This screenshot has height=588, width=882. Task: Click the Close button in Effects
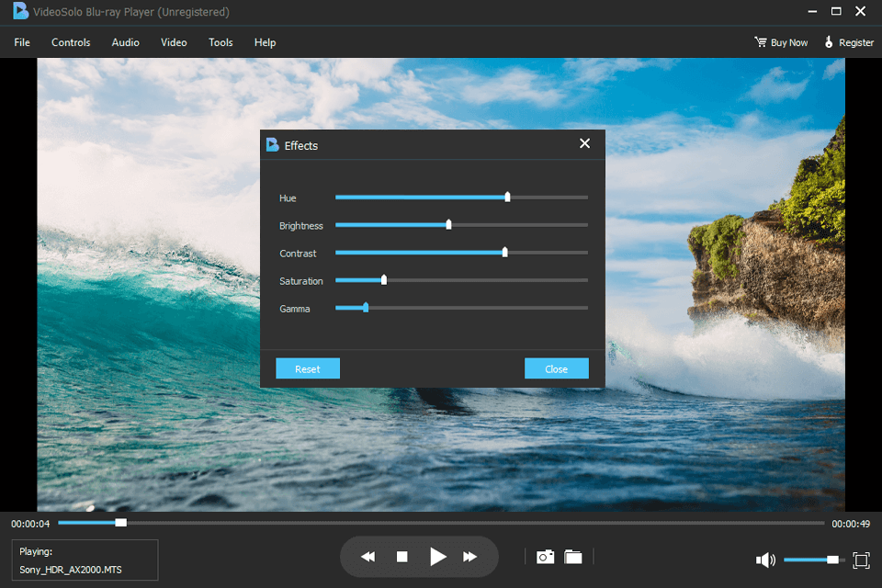click(x=556, y=367)
